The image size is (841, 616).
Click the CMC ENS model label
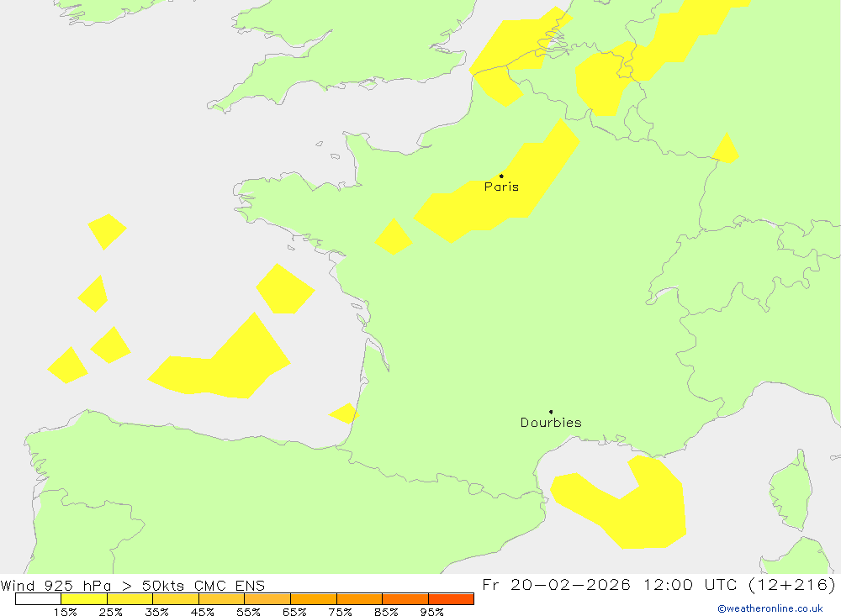pyautogui.click(x=230, y=586)
